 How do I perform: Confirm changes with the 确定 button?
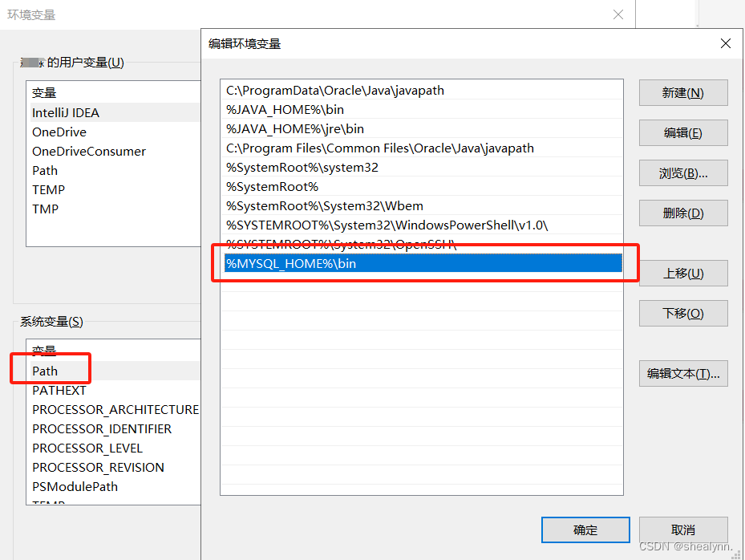pyautogui.click(x=585, y=530)
